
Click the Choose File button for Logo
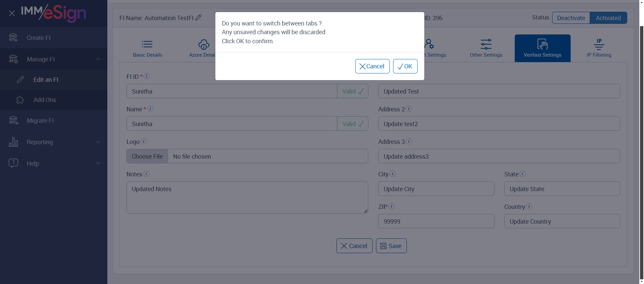point(147,156)
